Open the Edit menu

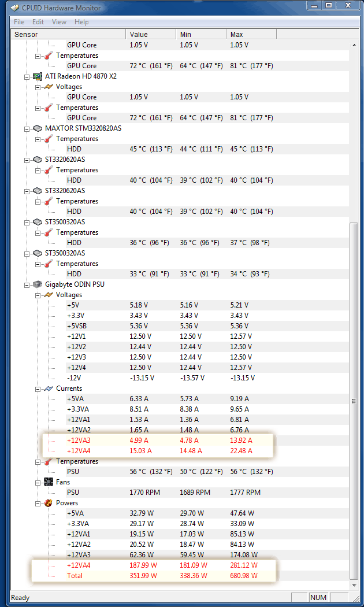click(x=38, y=22)
